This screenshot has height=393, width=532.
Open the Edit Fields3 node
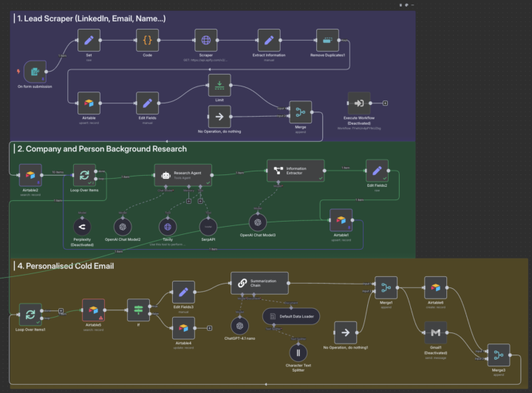coord(183,292)
